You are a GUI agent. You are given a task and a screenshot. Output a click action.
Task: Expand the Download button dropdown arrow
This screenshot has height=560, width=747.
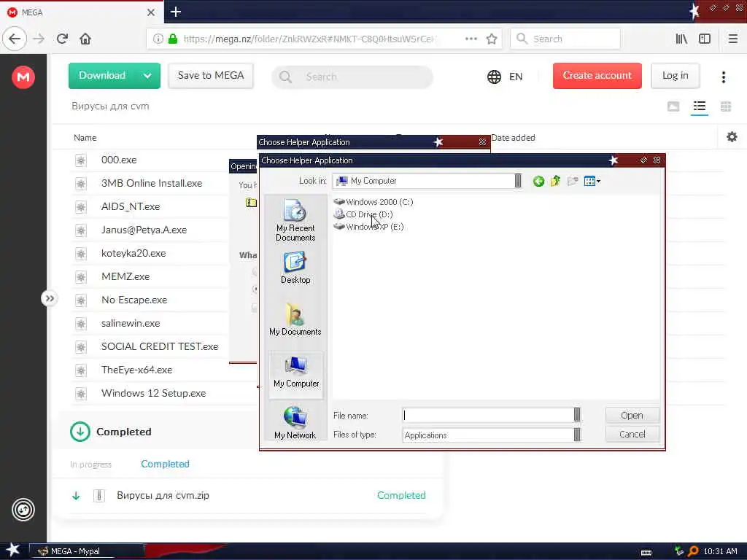[x=147, y=76]
